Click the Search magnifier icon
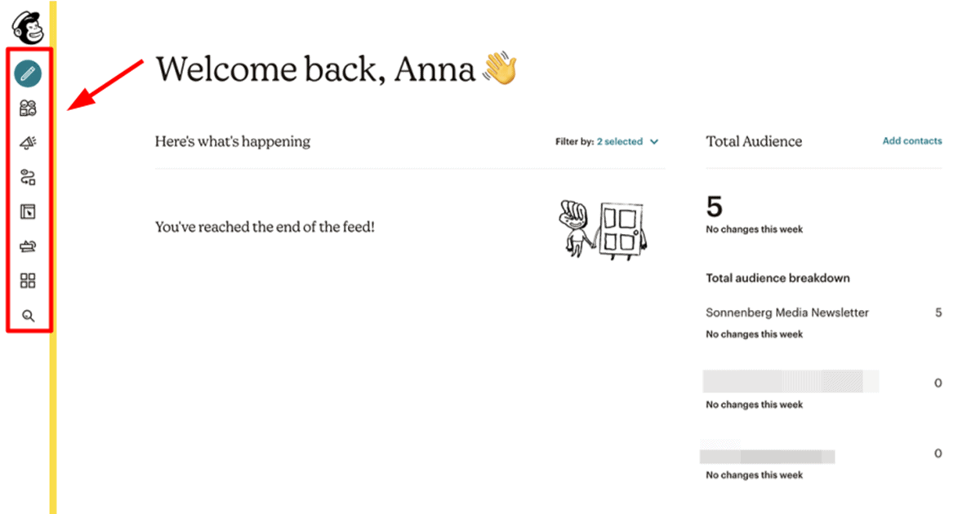Screen dimensions: 980x514 pyautogui.click(x=28, y=316)
